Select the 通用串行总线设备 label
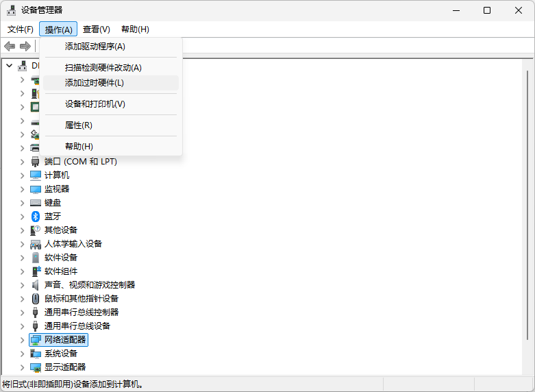Image resolution: width=535 pixels, height=392 pixels. [x=77, y=326]
